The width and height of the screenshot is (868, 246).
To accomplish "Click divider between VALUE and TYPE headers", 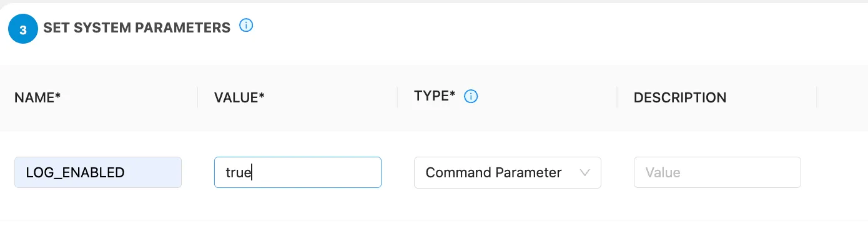I will pos(397,97).
